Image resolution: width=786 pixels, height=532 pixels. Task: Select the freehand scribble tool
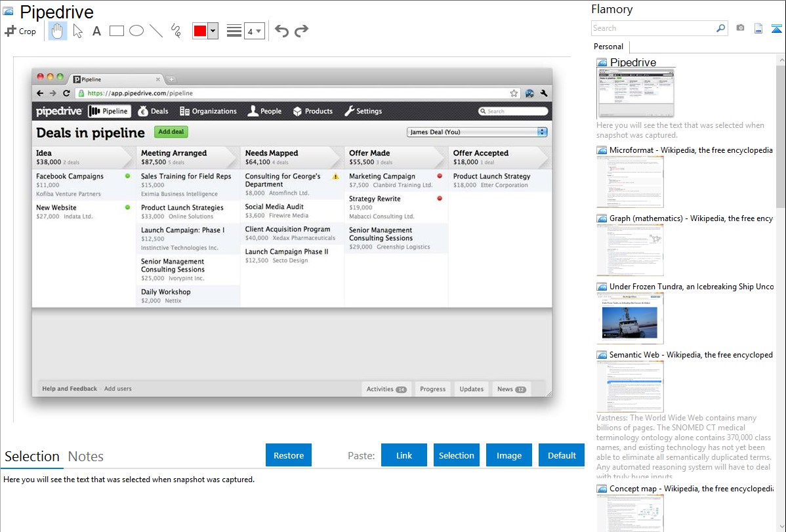coord(176,31)
